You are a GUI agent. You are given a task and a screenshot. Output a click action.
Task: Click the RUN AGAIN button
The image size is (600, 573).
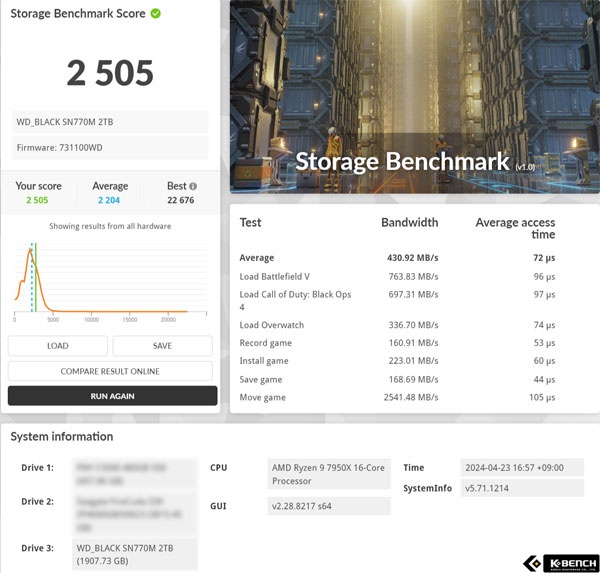coord(112,396)
